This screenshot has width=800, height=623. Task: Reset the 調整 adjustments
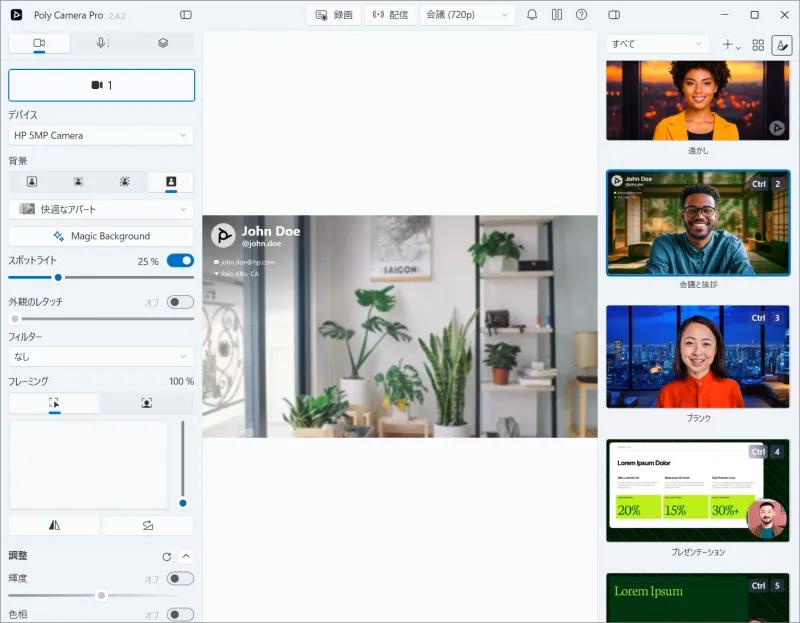(166, 557)
